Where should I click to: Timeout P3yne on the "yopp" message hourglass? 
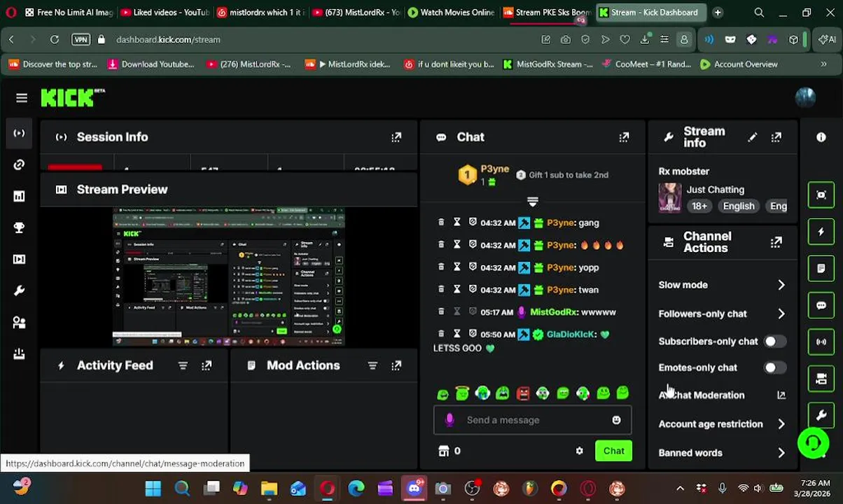tap(457, 267)
